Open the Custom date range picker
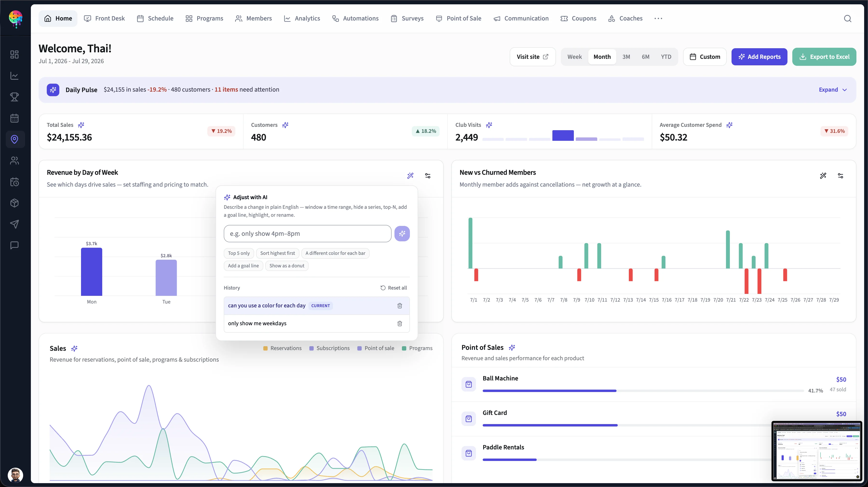This screenshot has height=487, width=868. click(x=705, y=57)
